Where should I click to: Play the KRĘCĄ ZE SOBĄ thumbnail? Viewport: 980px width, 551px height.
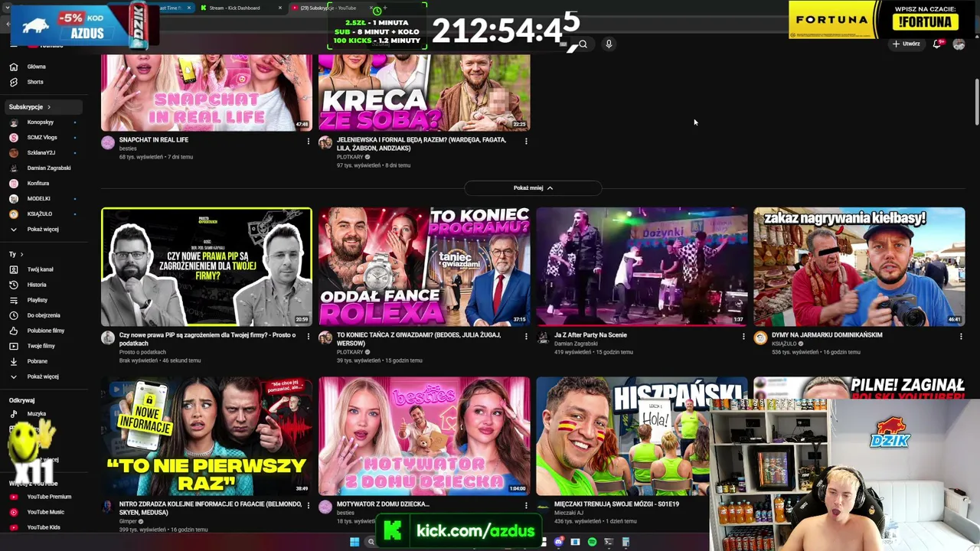coord(424,93)
